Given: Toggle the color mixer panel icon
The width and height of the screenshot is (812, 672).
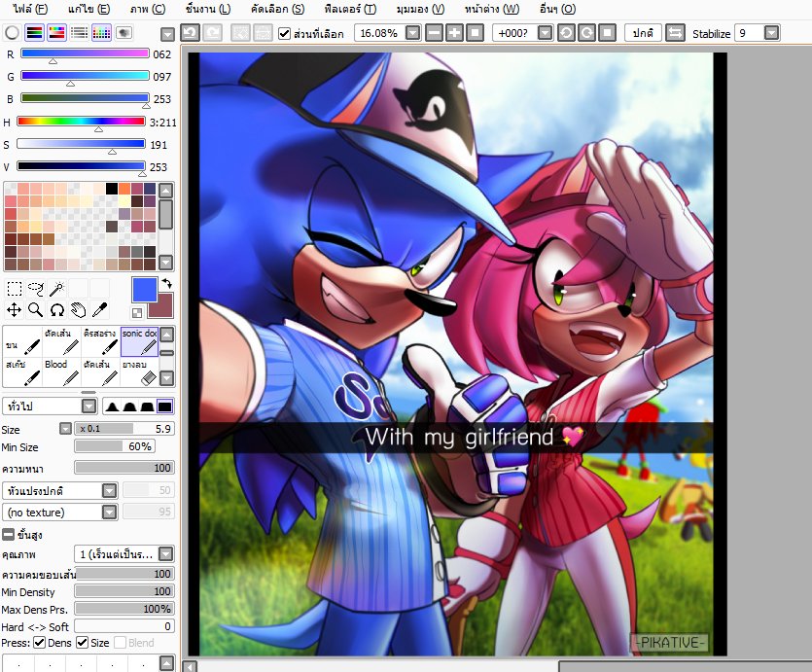Looking at the screenshot, I should click(79, 33).
